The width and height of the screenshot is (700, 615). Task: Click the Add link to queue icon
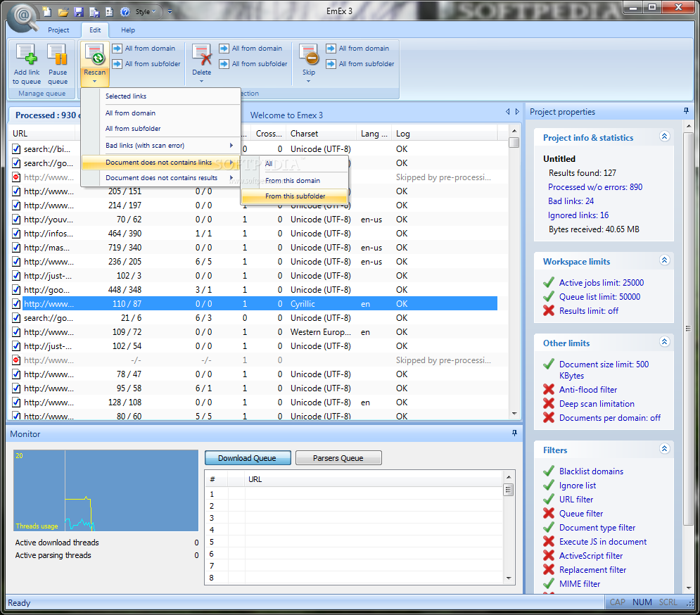click(26, 54)
